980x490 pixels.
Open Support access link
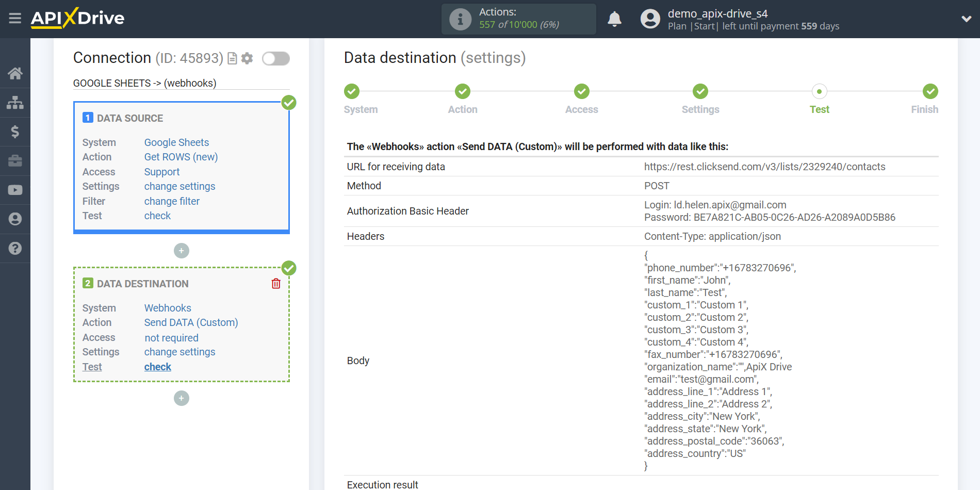coord(162,172)
